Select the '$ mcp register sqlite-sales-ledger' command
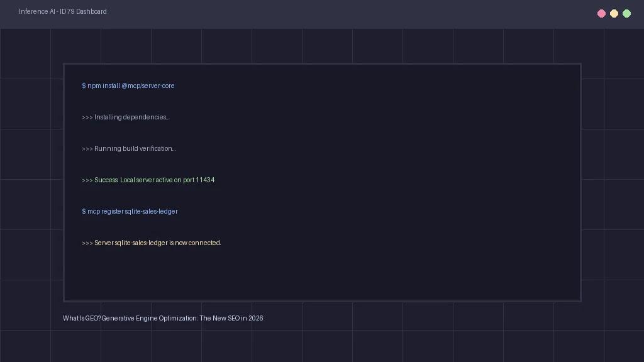This screenshot has width=644, height=362. [x=130, y=211]
